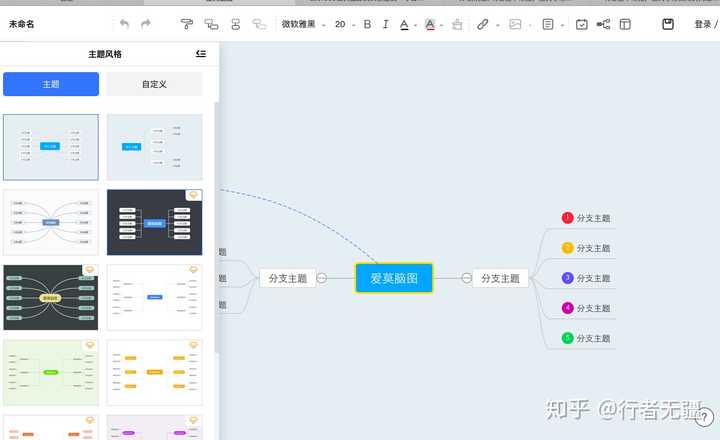Viewport: 720px width, 440px height.
Task: Select 分支主题 text beside priority 3
Action: point(593,278)
